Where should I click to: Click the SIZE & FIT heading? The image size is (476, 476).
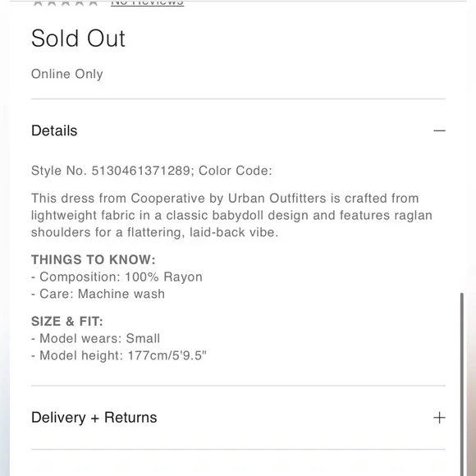[67, 321]
